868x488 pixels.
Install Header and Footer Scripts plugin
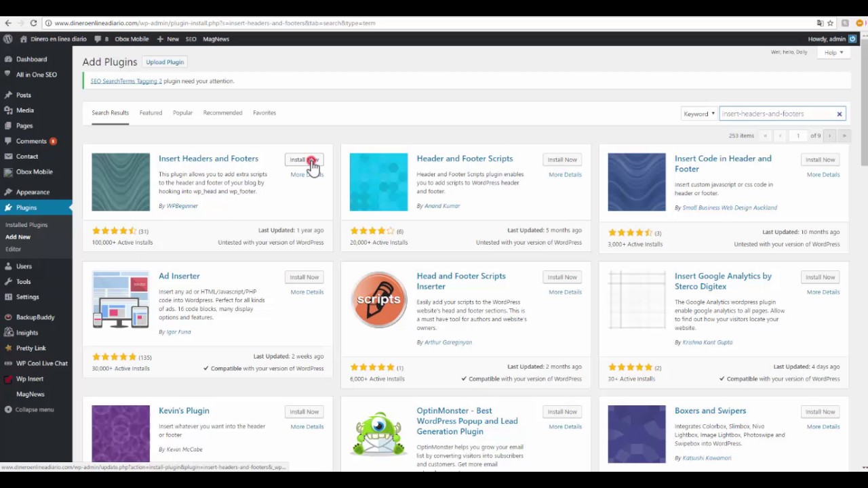point(562,159)
